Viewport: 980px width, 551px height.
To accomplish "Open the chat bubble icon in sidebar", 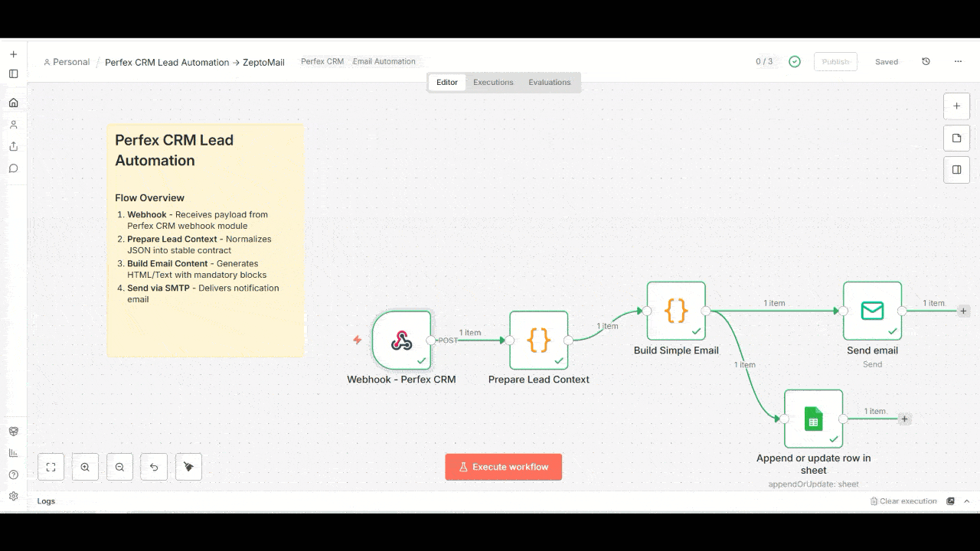I will click(x=13, y=168).
